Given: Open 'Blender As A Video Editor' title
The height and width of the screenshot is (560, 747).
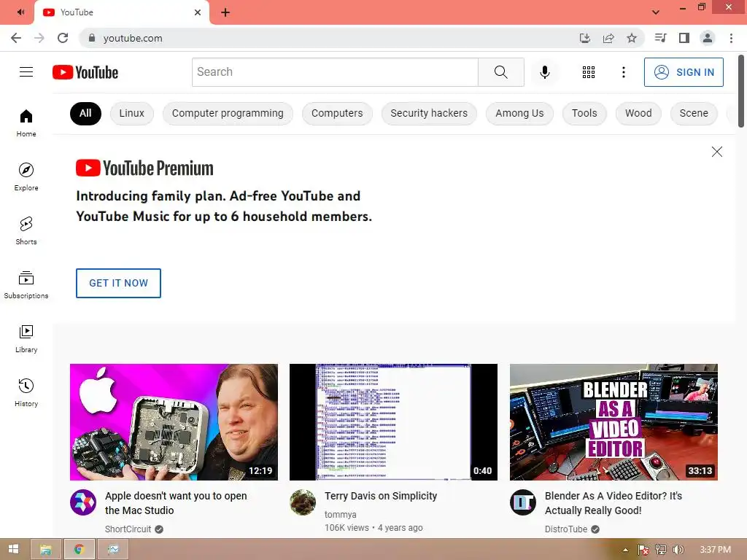Looking at the screenshot, I should tap(614, 503).
